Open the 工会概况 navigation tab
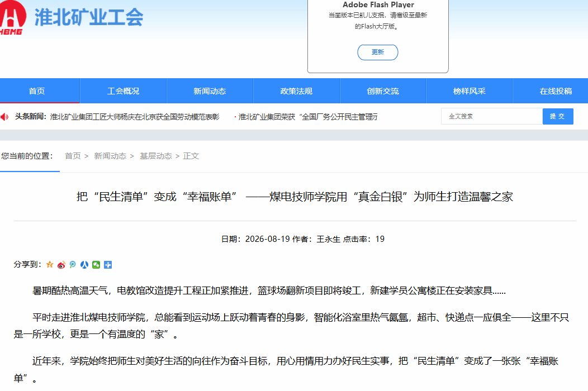588x391 pixels. pos(123,91)
